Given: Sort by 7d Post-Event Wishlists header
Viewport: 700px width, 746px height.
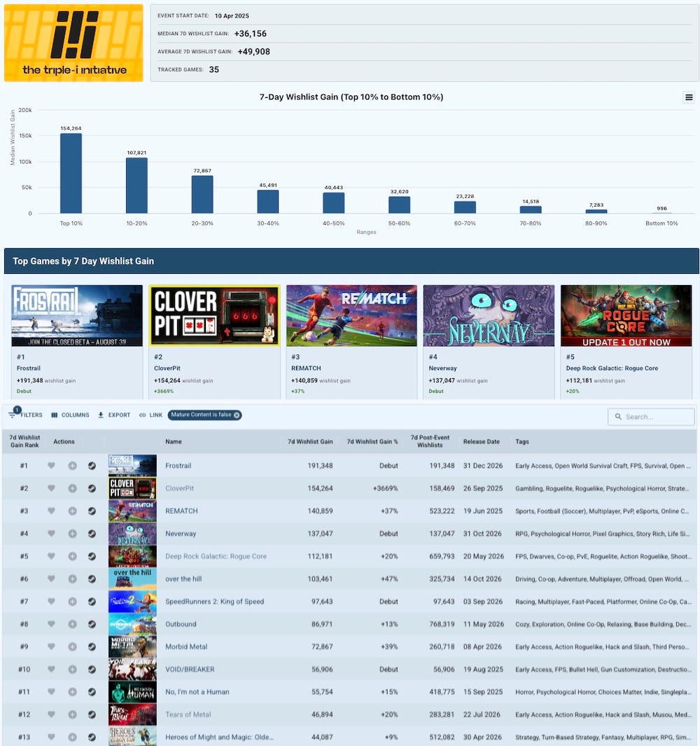Looking at the screenshot, I should [x=430, y=441].
